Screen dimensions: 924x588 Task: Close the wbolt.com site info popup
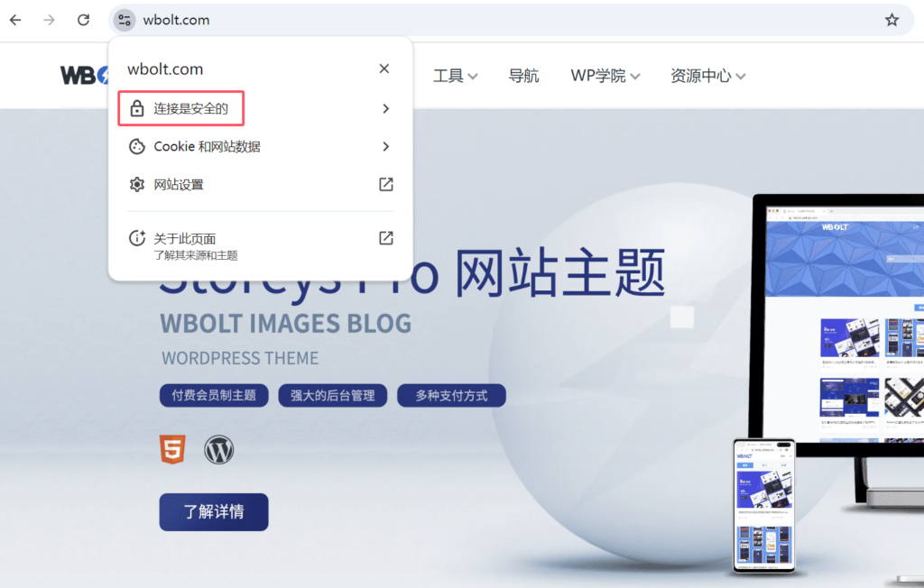pyautogui.click(x=384, y=69)
